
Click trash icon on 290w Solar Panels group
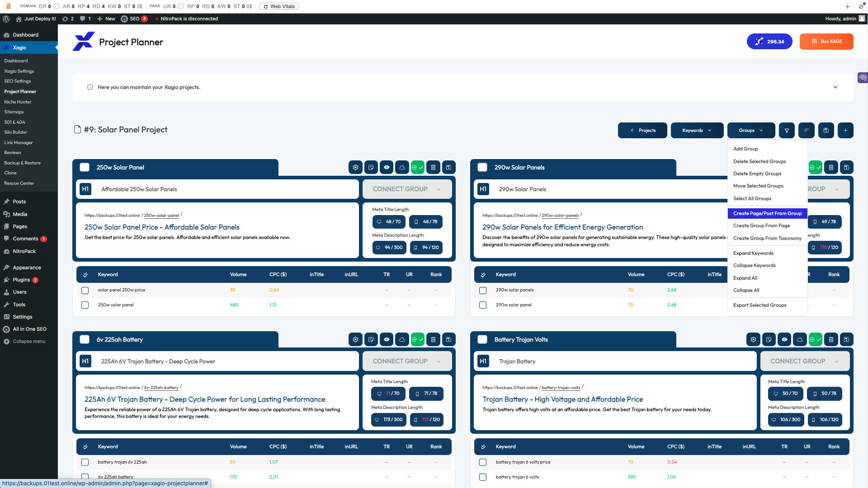(x=831, y=168)
